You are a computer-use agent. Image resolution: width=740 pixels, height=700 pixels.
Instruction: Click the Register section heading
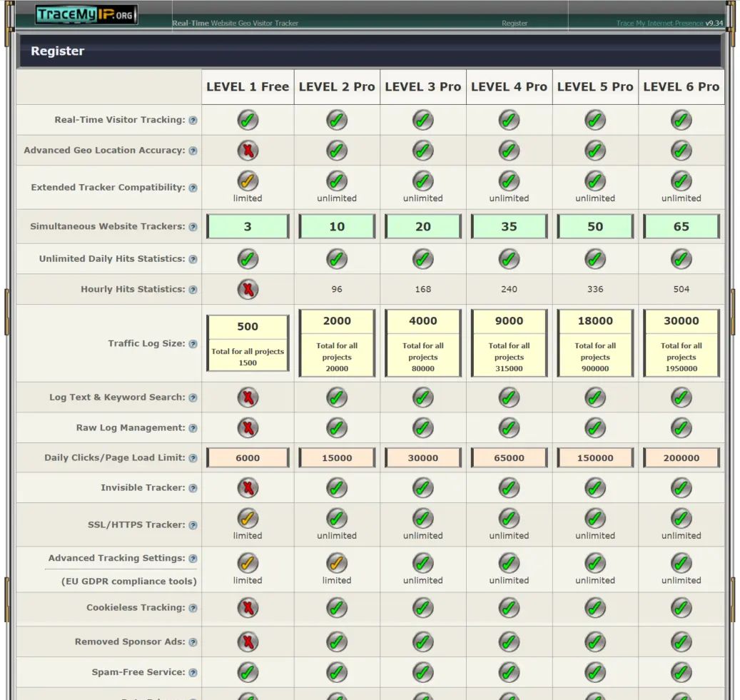58,51
